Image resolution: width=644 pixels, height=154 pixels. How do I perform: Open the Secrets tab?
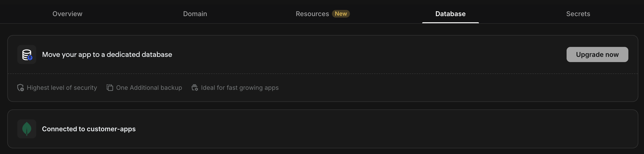pos(578,14)
